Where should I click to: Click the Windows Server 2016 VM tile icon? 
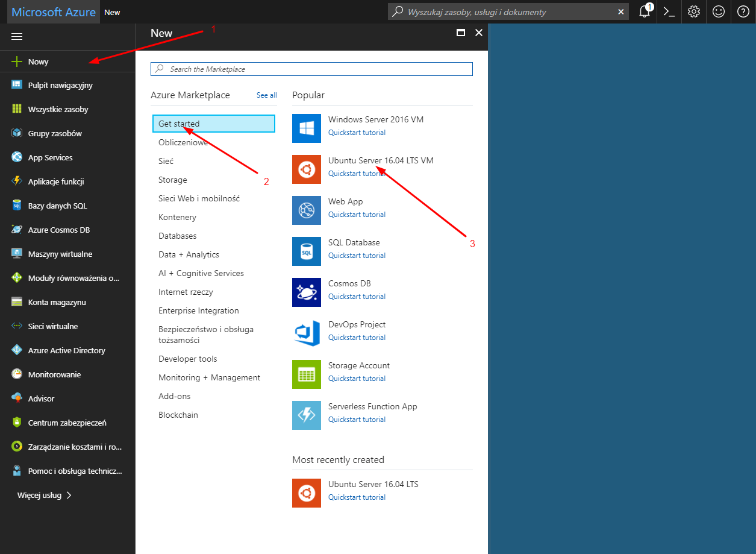coord(307,128)
